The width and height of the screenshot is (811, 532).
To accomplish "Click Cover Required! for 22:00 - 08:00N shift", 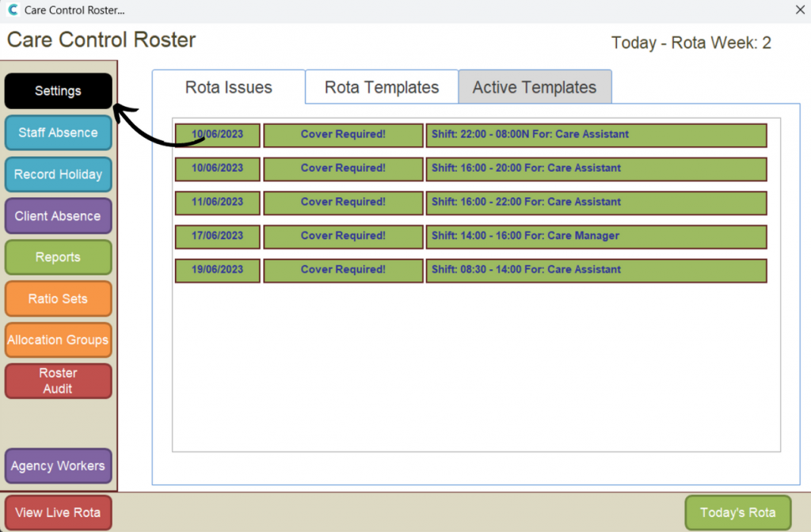I will coord(344,135).
